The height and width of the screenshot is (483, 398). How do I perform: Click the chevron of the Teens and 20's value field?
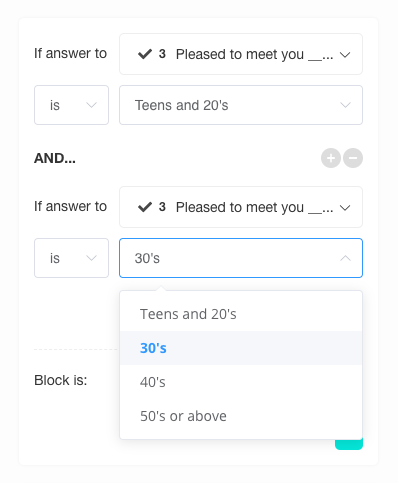click(345, 105)
